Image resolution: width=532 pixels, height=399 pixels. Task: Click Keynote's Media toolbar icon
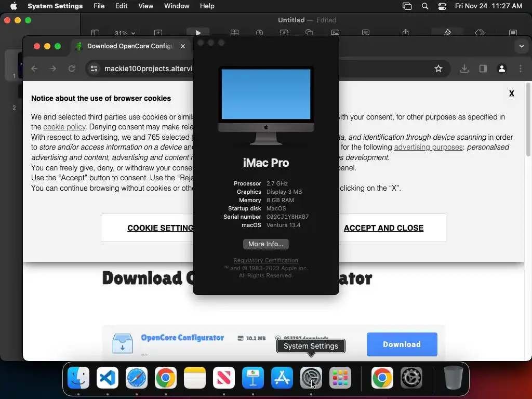(335, 33)
